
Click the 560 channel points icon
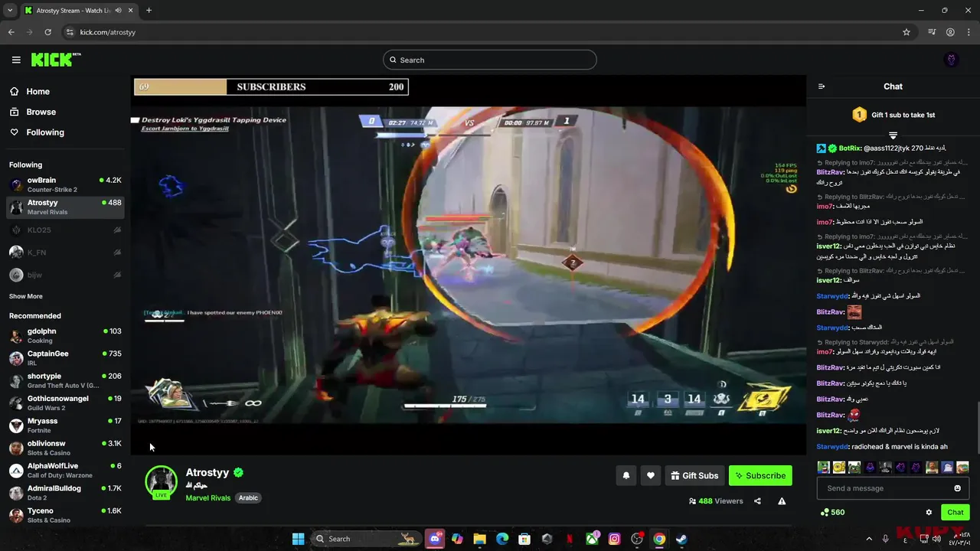(824, 512)
